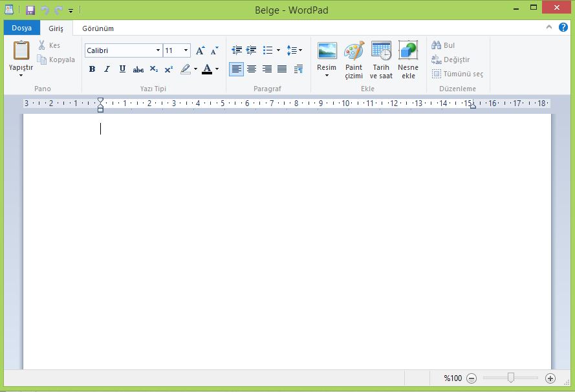Click the Save icon in quick access toolbar
This screenshot has width=575, height=392.
point(30,10)
